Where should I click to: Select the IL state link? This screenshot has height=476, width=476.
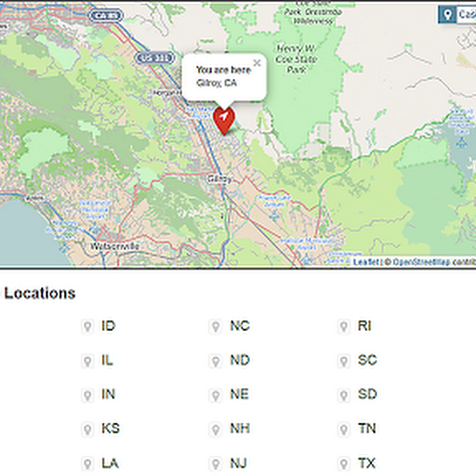(x=107, y=360)
